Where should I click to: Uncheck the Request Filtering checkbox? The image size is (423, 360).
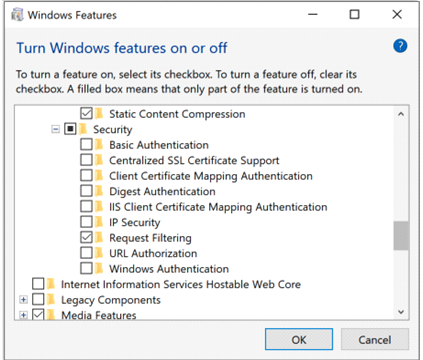[x=86, y=238]
